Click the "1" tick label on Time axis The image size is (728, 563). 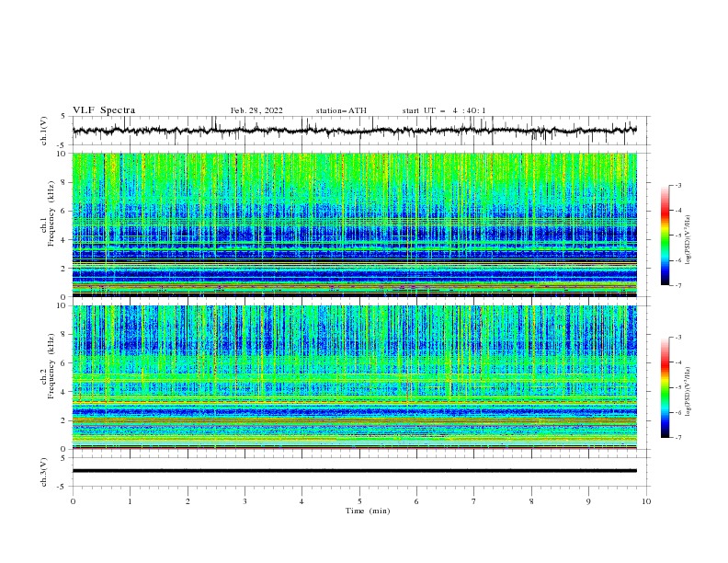pos(130,501)
